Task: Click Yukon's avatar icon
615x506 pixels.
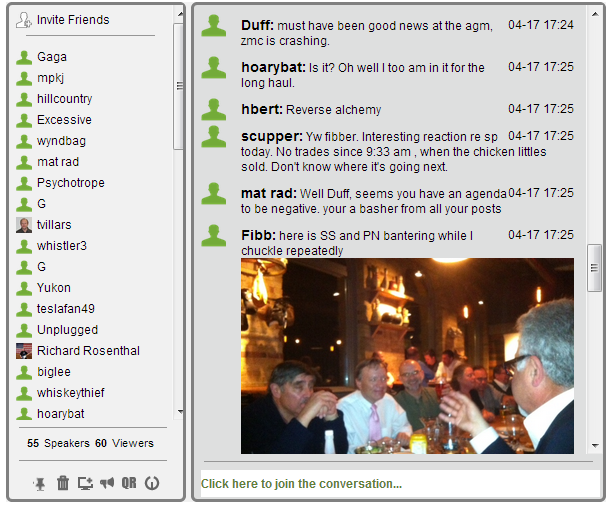Action: coord(24,288)
